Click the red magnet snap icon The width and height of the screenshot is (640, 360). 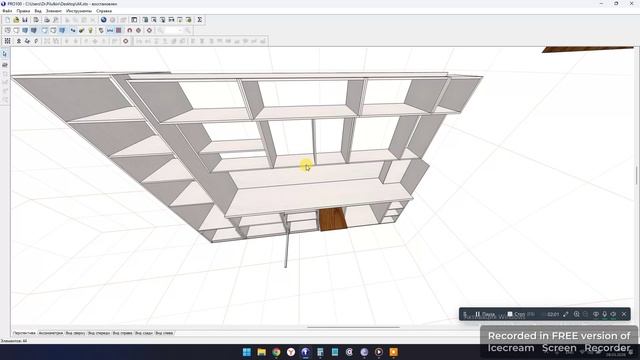pyautogui.click(x=130, y=30)
